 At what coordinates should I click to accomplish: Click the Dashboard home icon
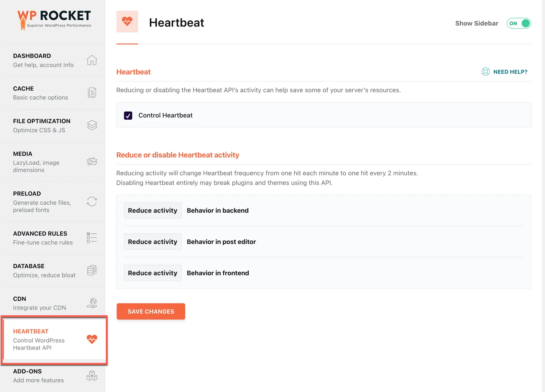coord(92,60)
